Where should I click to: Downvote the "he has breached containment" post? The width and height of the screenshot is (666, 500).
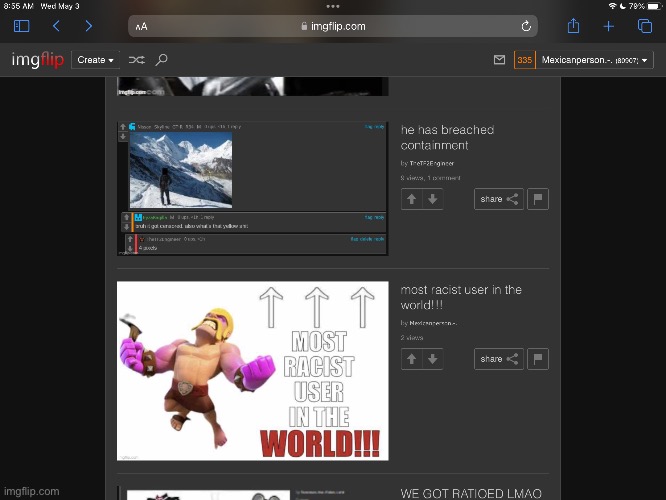pyautogui.click(x=432, y=199)
